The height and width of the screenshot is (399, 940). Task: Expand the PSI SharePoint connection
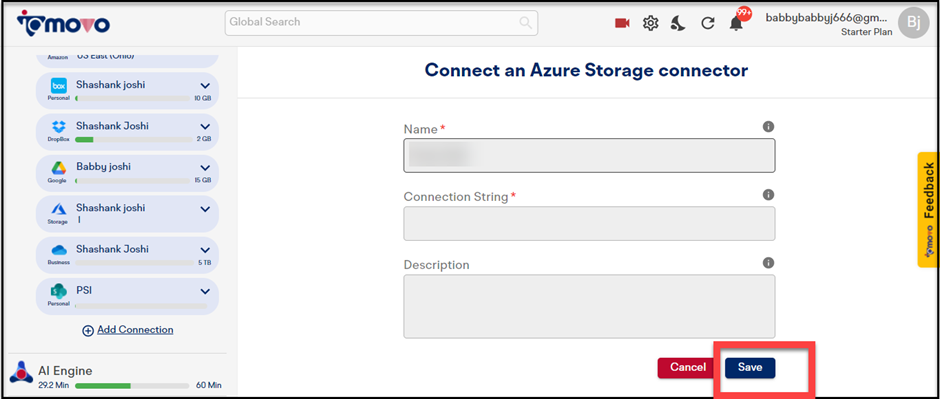point(205,291)
